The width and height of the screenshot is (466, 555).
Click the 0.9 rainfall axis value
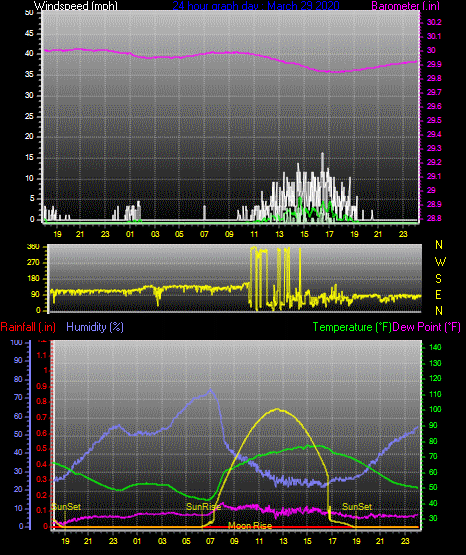pos(42,386)
